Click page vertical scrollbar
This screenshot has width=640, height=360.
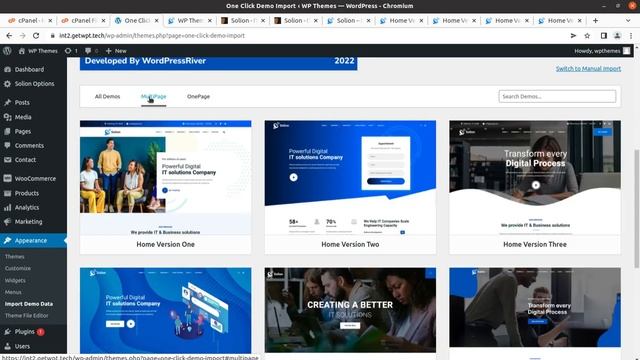tap(636, 208)
